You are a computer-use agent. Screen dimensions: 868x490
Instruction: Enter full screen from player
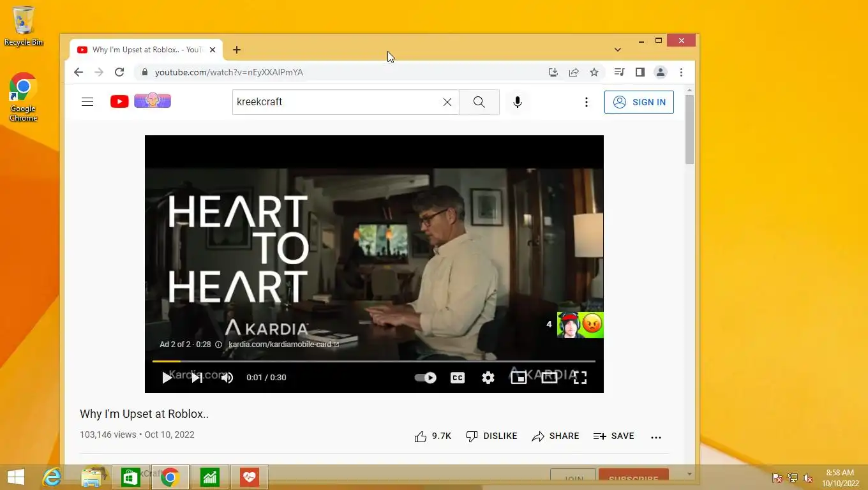(x=580, y=378)
